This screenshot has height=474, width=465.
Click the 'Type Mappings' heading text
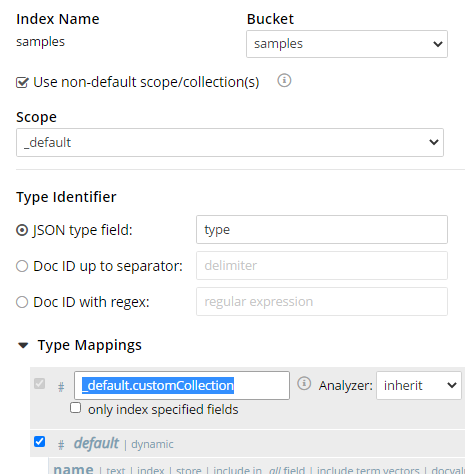90,345
